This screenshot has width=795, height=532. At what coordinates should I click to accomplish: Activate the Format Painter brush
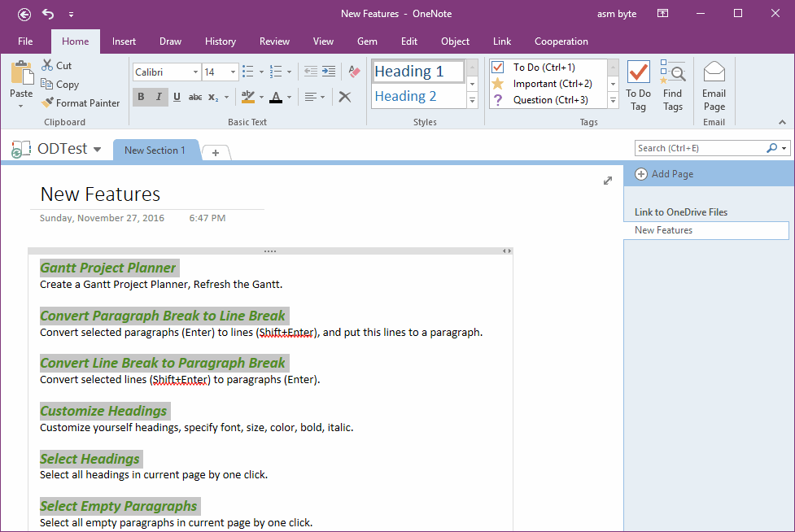pos(81,102)
